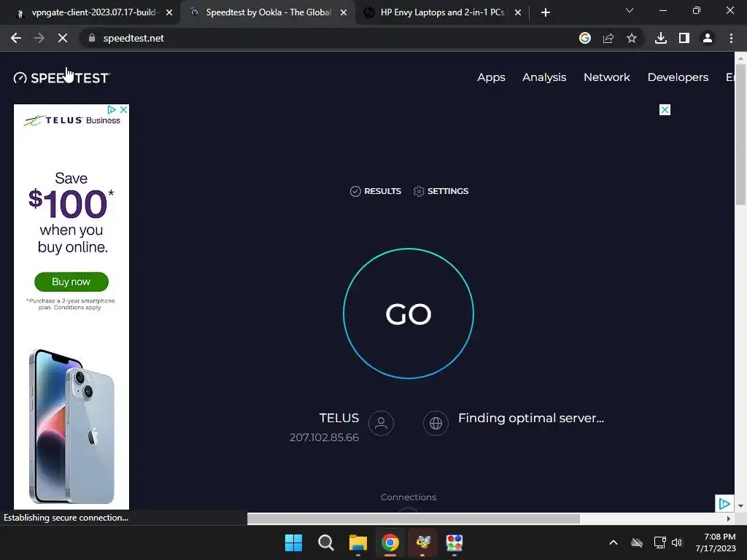Viewport: 747px width, 560px height.
Task: Click the AdChoices icon at bottom right
Action: coord(724,503)
